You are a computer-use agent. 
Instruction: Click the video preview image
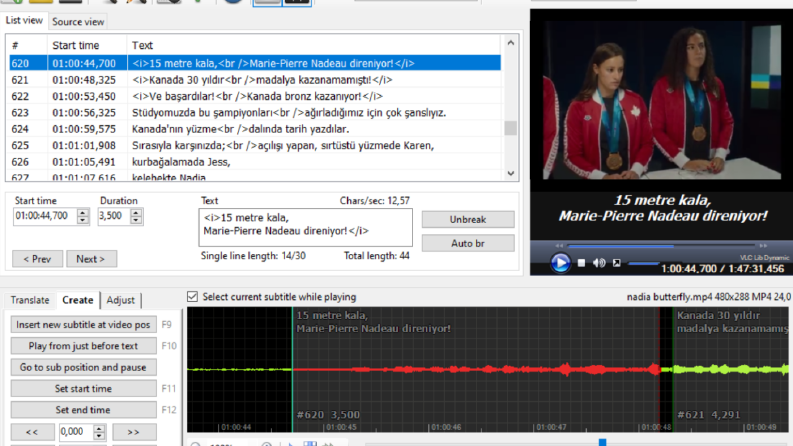click(662, 100)
